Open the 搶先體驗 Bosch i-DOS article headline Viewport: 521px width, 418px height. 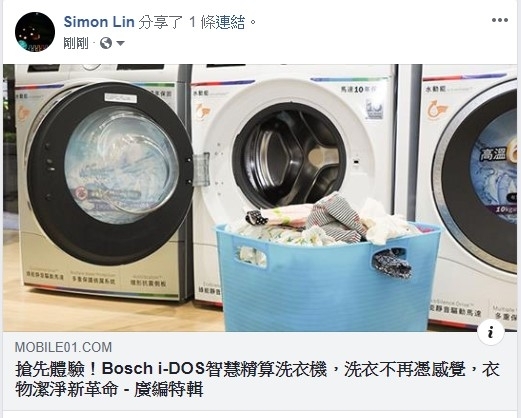257,379
